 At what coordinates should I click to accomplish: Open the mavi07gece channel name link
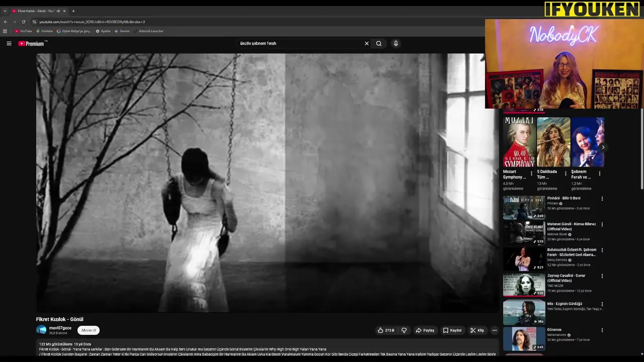pos(60,328)
